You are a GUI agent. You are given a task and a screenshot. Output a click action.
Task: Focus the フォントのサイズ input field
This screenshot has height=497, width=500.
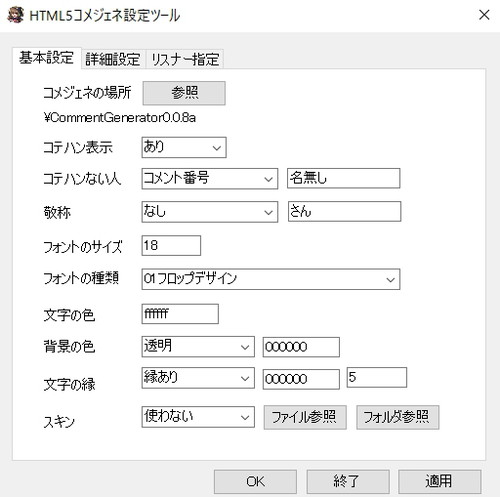pos(171,246)
